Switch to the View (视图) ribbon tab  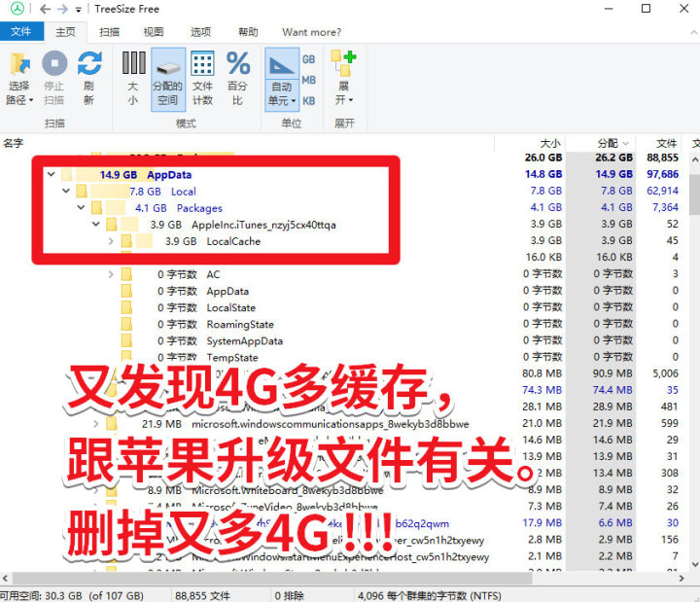154,32
